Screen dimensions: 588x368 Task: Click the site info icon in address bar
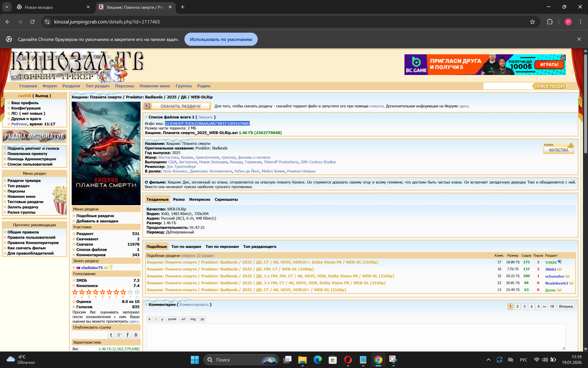pos(47,22)
